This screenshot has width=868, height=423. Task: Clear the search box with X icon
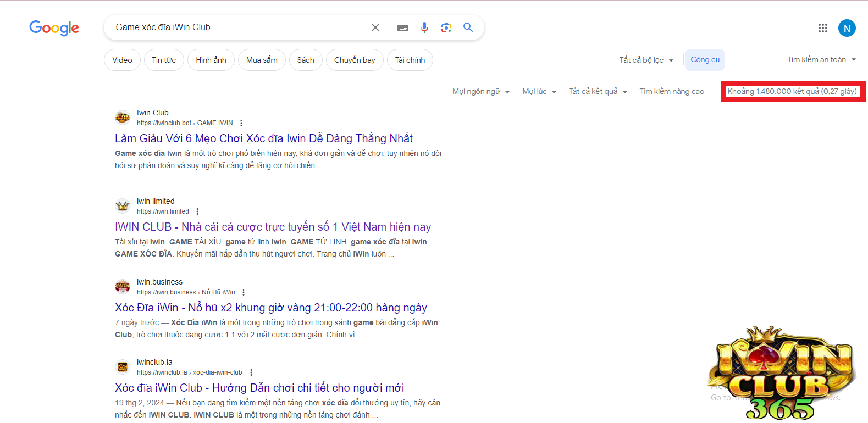[x=375, y=27]
